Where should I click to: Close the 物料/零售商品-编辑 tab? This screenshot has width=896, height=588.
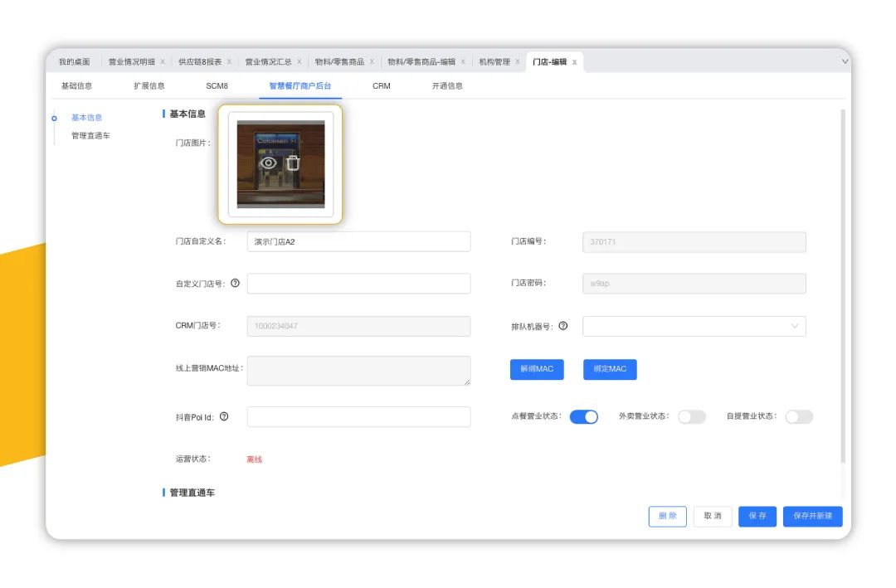tap(463, 61)
